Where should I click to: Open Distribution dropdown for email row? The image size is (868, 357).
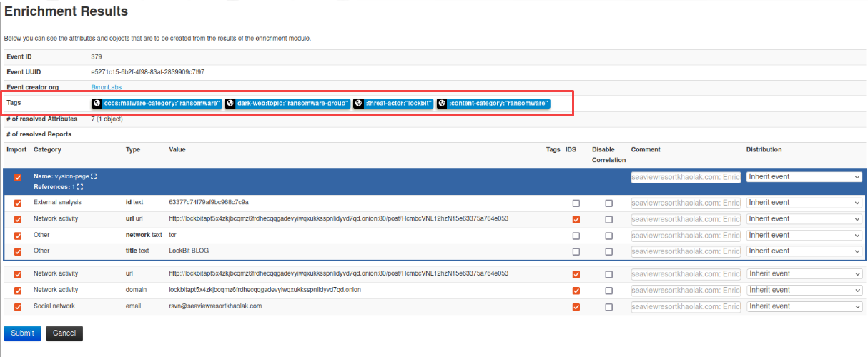[804, 306]
